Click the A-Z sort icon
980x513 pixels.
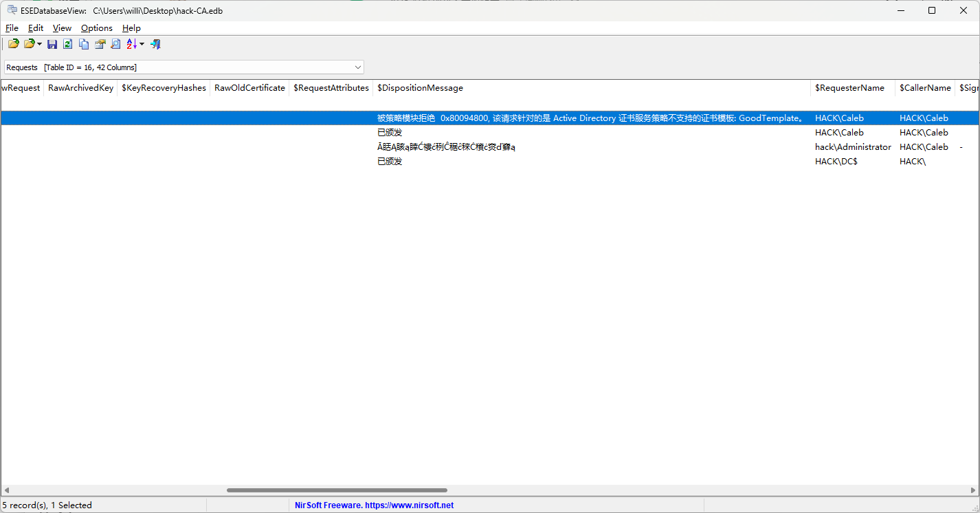(131, 44)
